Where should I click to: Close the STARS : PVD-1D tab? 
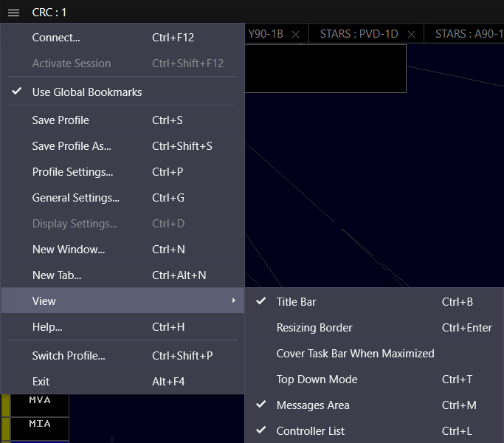click(x=411, y=35)
